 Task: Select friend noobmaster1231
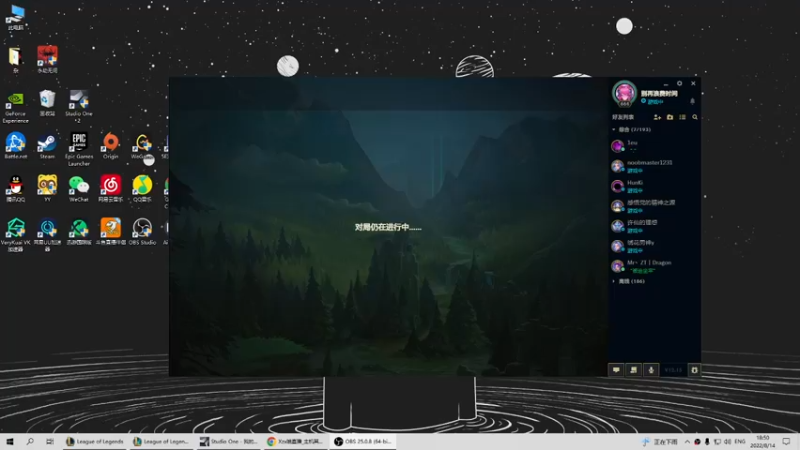click(655, 166)
